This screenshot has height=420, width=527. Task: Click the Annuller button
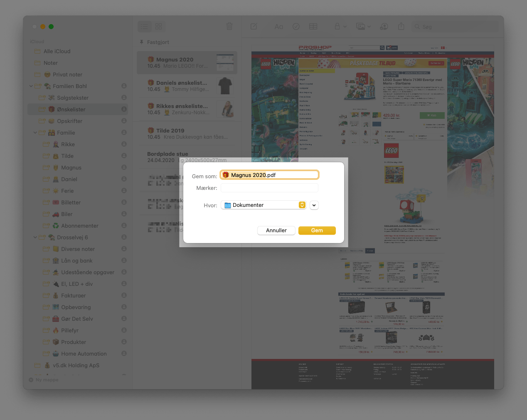(x=276, y=231)
